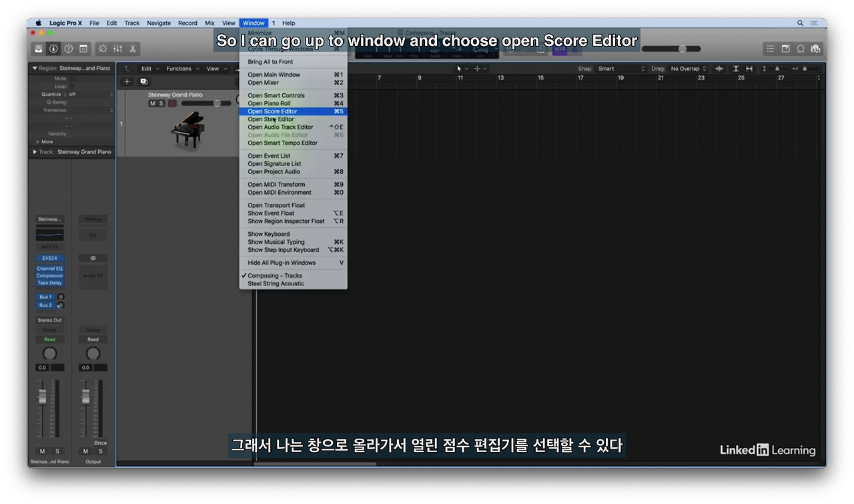Click the EXS24 instrument slot
The width and height of the screenshot is (854, 504).
click(49, 258)
